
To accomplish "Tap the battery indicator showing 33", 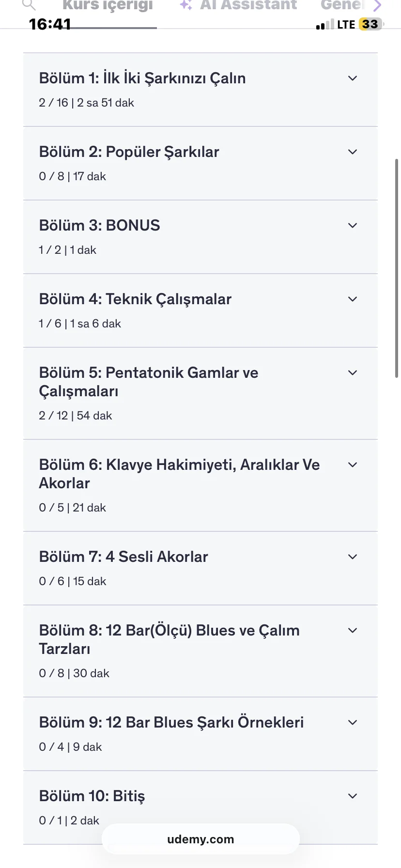I will [x=370, y=24].
